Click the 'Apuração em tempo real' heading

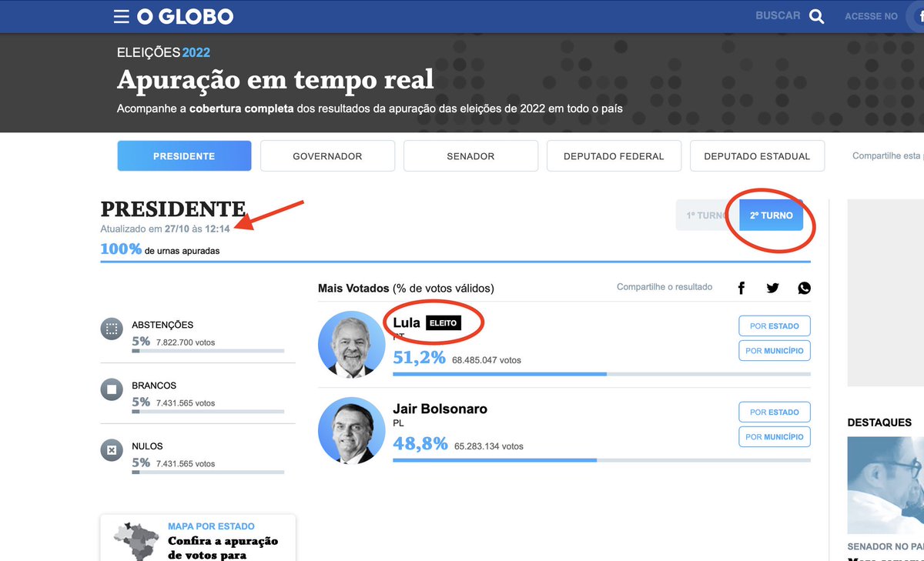click(276, 79)
